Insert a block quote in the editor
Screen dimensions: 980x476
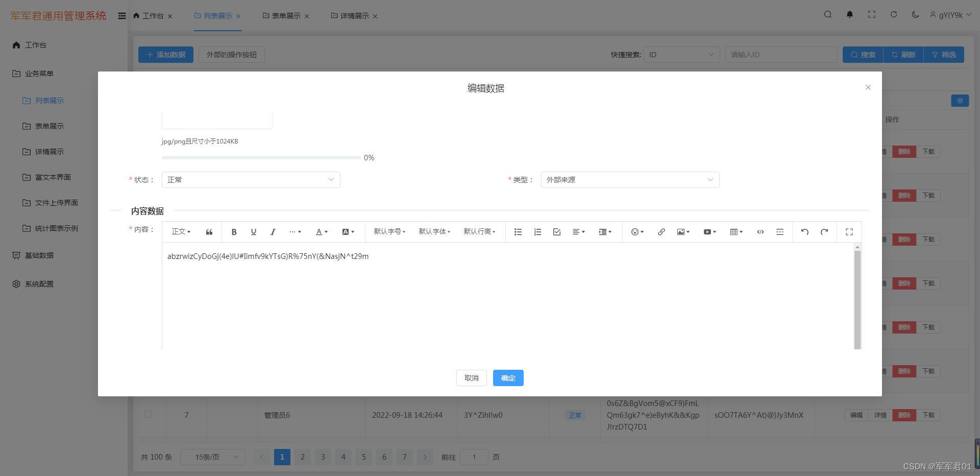(209, 232)
